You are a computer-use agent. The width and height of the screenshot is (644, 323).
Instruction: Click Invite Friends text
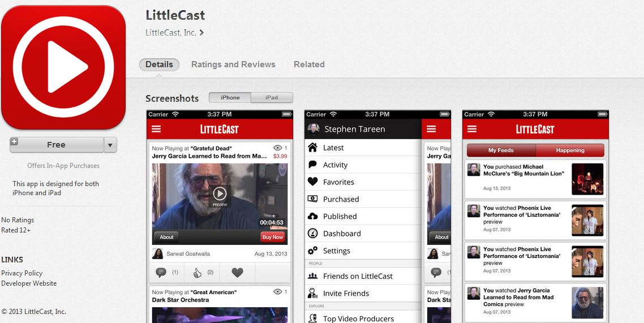pos(346,294)
